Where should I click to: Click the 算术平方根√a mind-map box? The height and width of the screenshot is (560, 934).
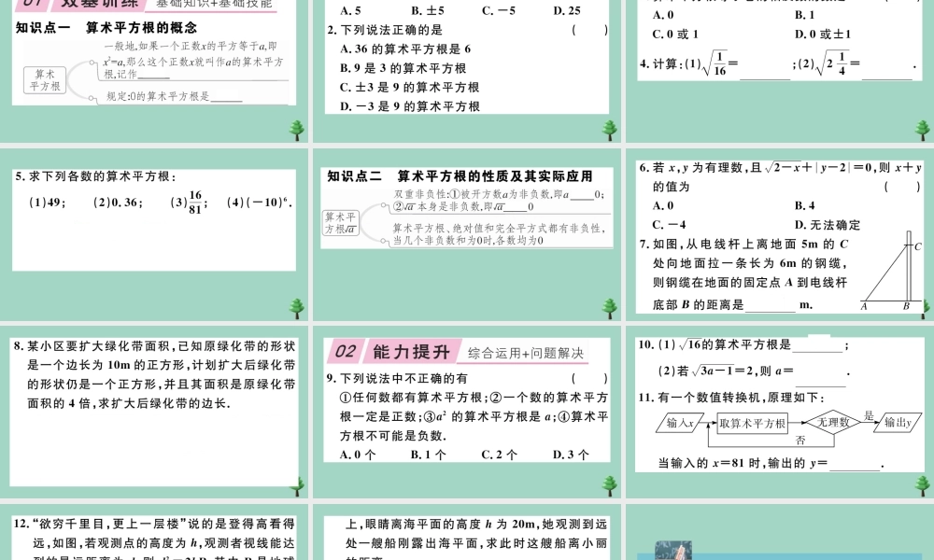[341, 222]
